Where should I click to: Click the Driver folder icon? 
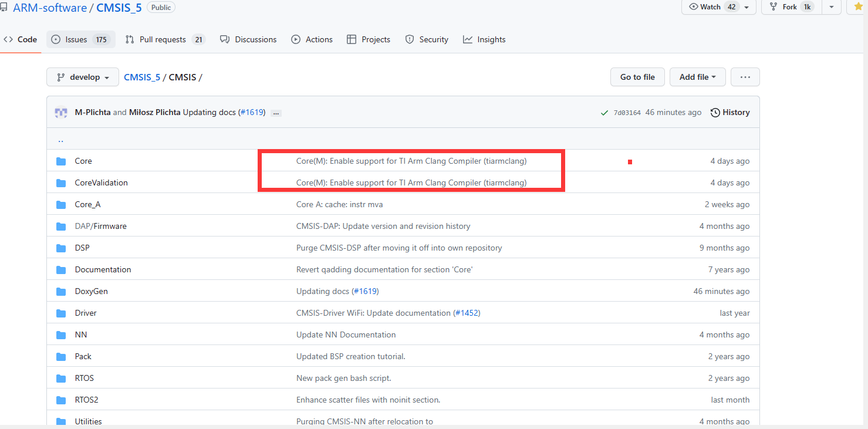pyautogui.click(x=61, y=313)
